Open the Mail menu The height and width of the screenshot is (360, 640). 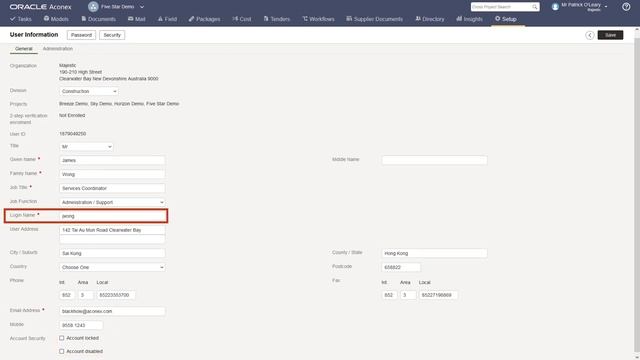pyautogui.click(x=136, y=19)
